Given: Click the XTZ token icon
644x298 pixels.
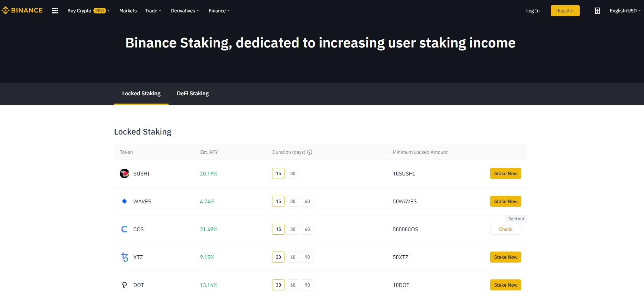Looking at the screenshot, I should point(125,257).
